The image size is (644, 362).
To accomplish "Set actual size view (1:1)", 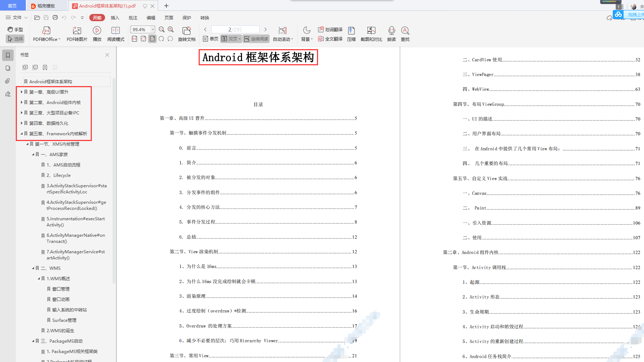I will pyautogui.click(x=134, y=39).
